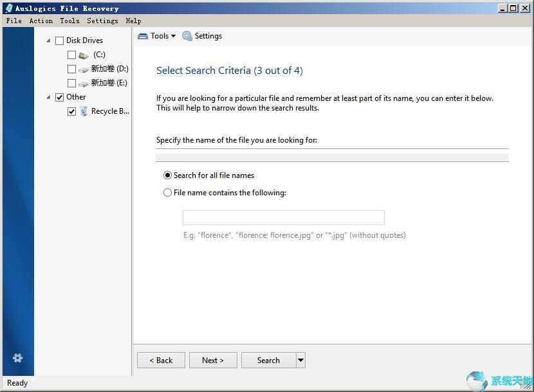Collapse the Other tree branch

point(49,96)
